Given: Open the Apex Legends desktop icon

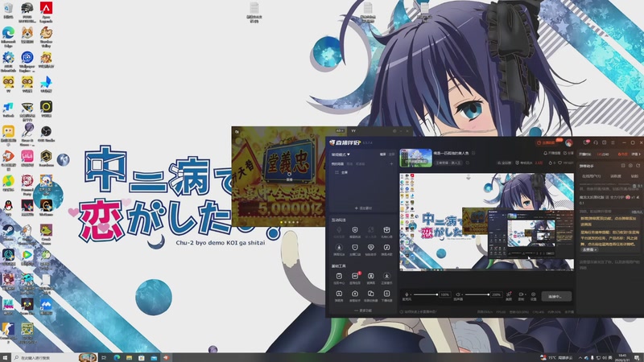Looking at the screenshot, I should [46, 12].
